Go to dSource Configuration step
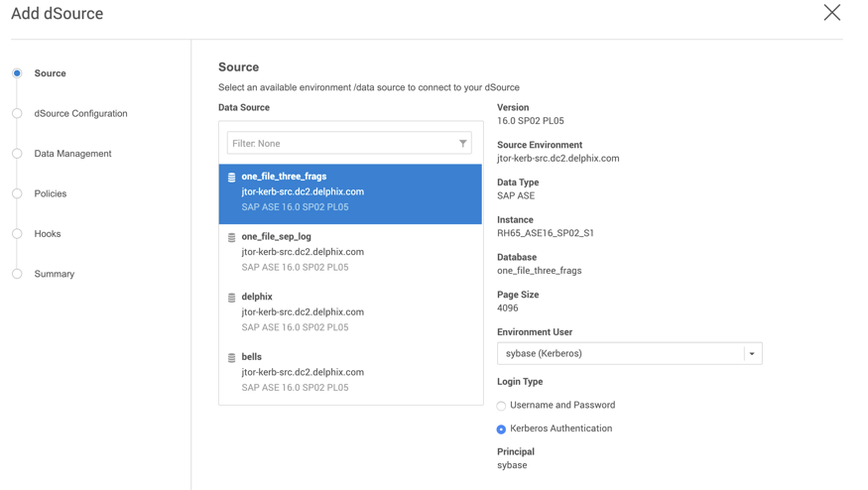Viewport: 868px width, 490px height. pyautogui.click(x=80, y=114)
